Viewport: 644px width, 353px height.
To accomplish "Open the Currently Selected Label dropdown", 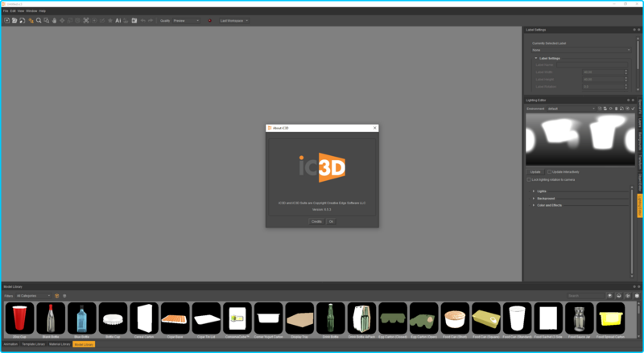I will tap(580, 50).
